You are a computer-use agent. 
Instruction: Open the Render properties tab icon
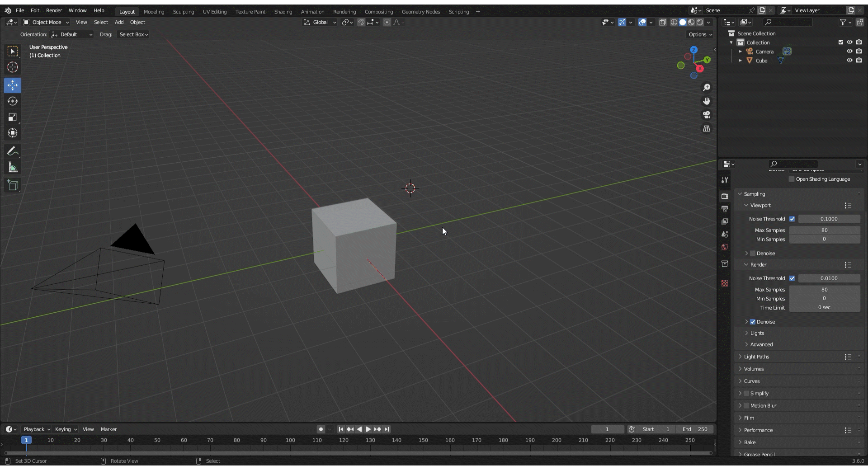coord(725,196)
